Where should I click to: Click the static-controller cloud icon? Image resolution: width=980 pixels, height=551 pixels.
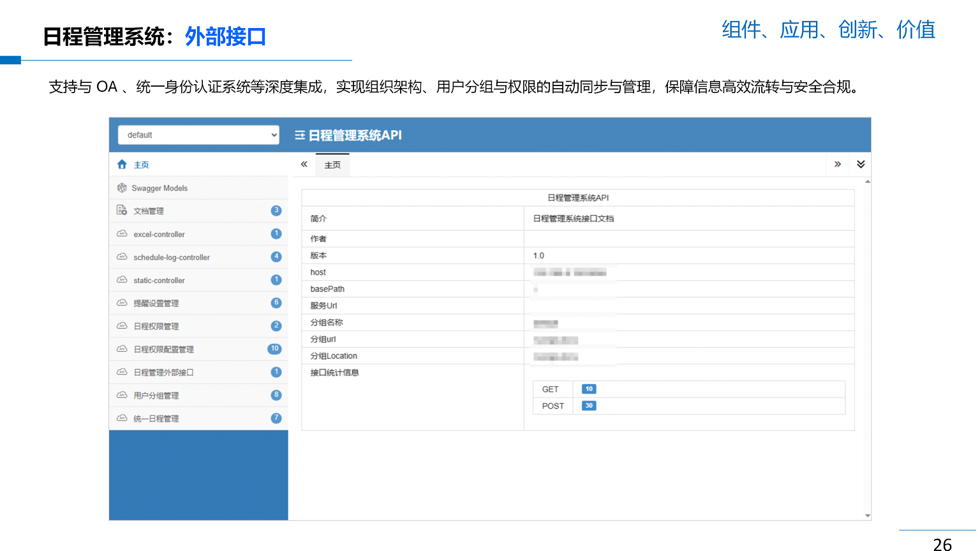click(x=122, y=280)
